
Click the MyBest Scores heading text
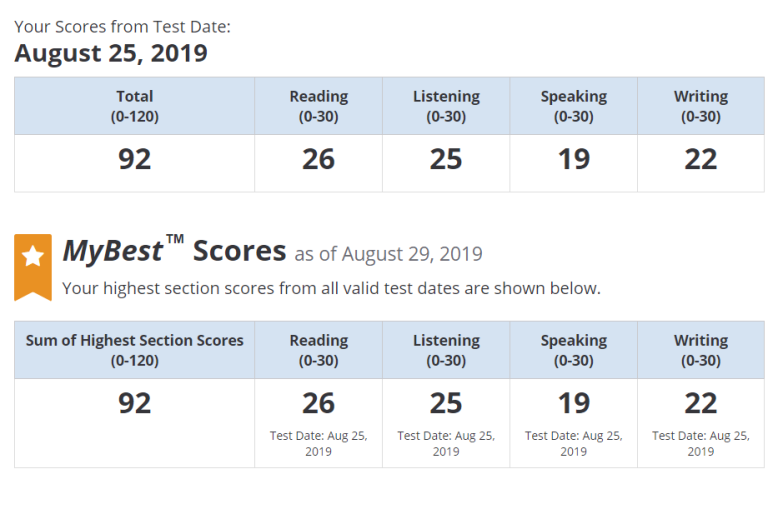coord(175,251)
